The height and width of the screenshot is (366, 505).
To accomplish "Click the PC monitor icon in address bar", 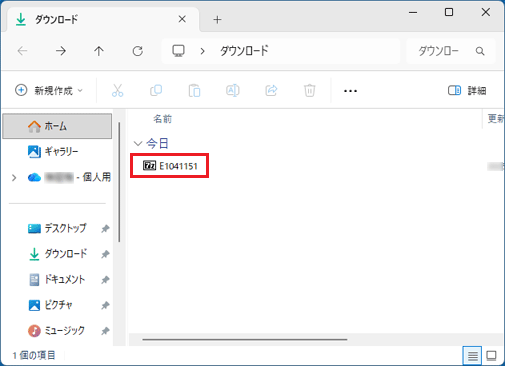I will tap(178, 51).
